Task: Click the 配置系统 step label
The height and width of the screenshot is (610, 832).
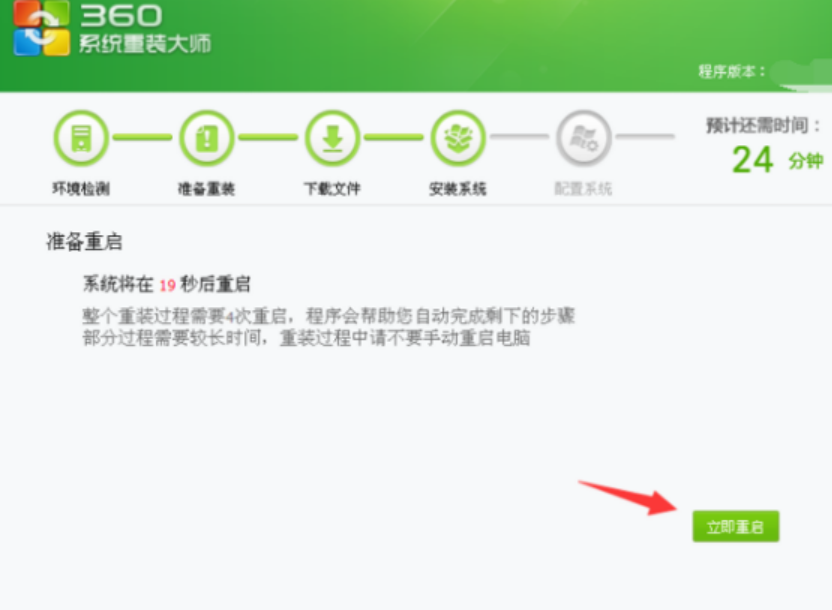Action: (583, 188)
